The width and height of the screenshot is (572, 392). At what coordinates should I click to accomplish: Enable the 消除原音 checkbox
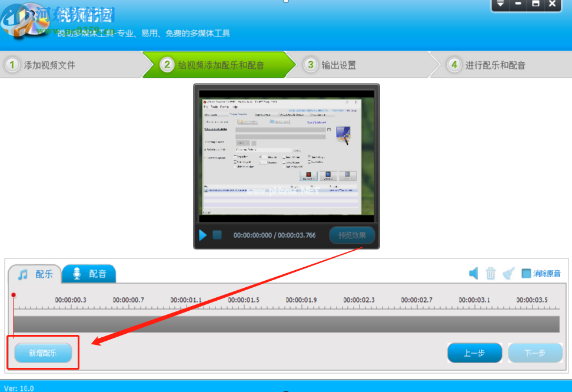click(526, 273)
